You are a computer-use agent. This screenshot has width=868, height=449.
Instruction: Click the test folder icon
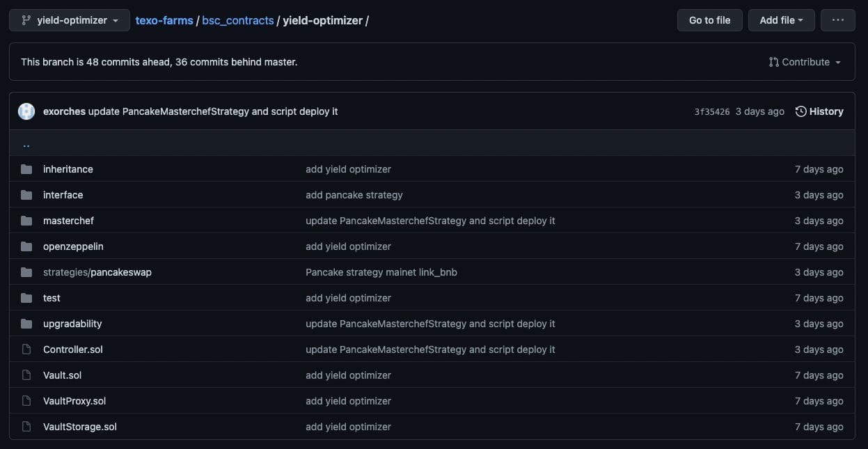coord(26,298)
